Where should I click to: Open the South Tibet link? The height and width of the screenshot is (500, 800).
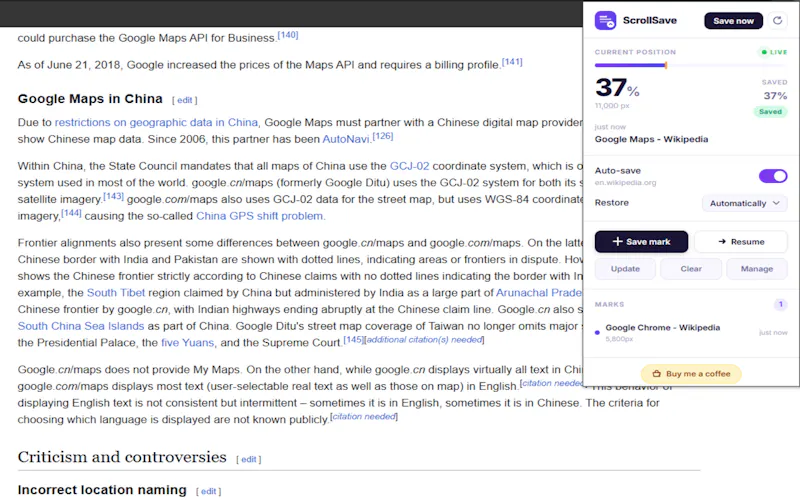[116, 293]
